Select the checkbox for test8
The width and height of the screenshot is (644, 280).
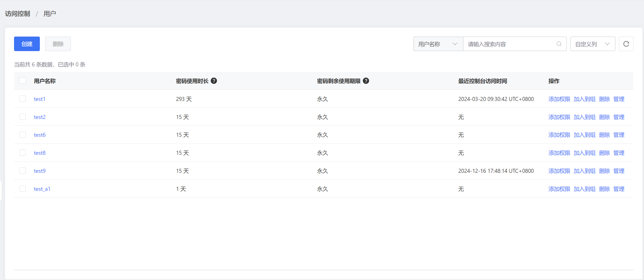tap(23, 153)
